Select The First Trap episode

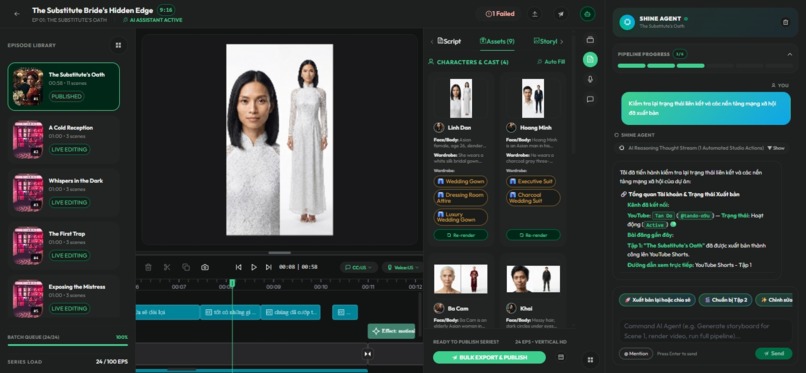tap(64, 246)
